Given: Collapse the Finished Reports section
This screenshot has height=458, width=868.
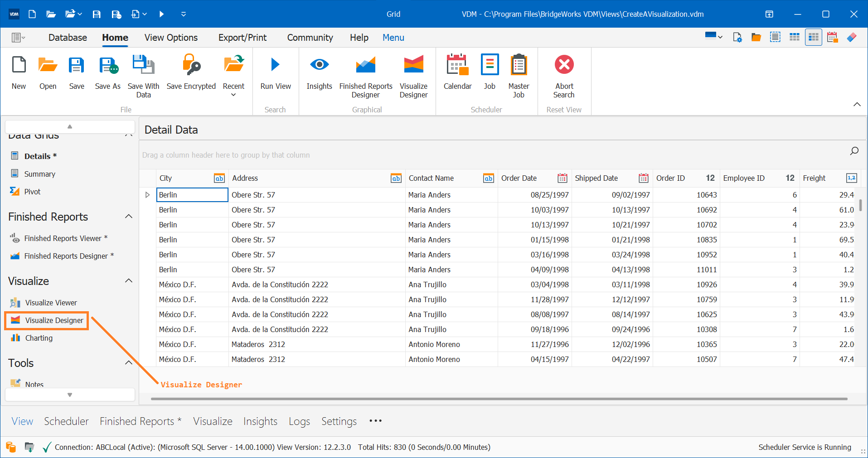Looking at the screenshot, I should [x=129, y=217].
